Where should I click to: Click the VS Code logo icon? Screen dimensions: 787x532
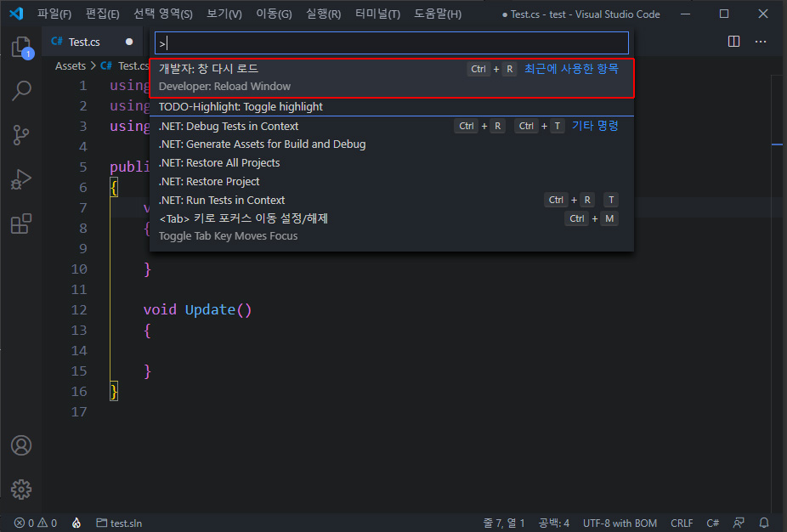coord(16,14)
